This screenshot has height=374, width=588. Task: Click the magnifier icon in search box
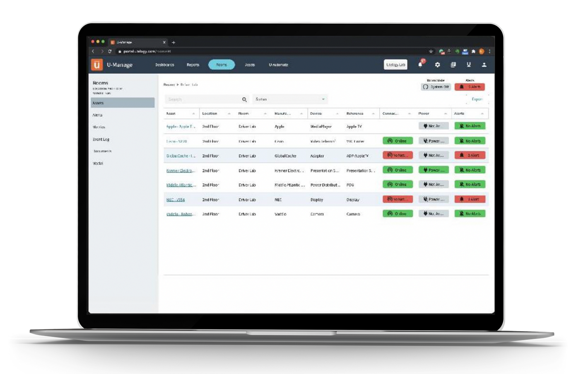pyautogui.click(x=244, y=99)
